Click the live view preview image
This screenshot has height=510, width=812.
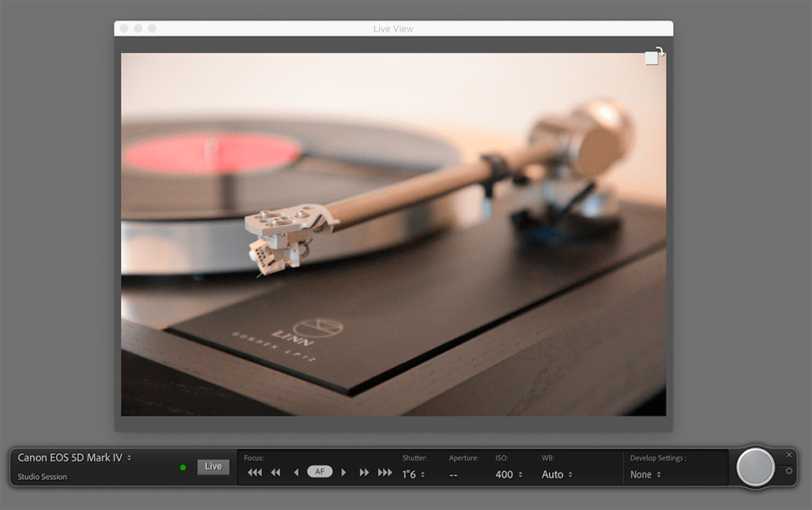394,234
